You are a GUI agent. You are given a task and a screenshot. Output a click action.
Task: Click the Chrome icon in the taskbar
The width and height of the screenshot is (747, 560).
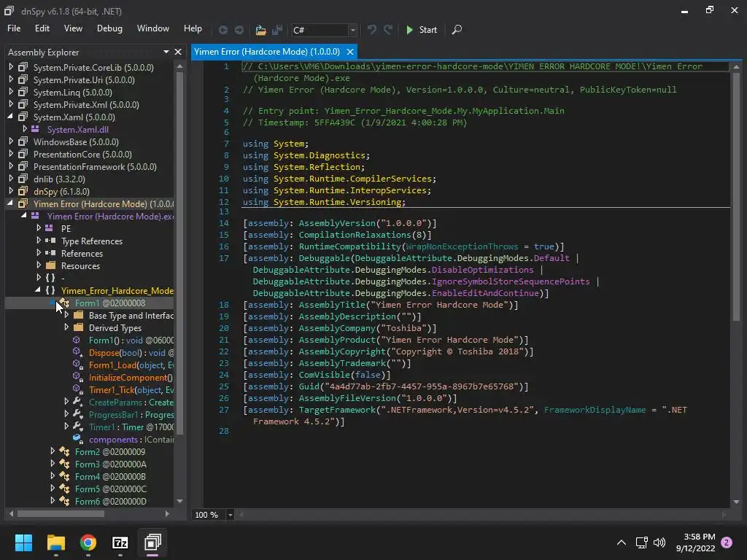(88, 542)
